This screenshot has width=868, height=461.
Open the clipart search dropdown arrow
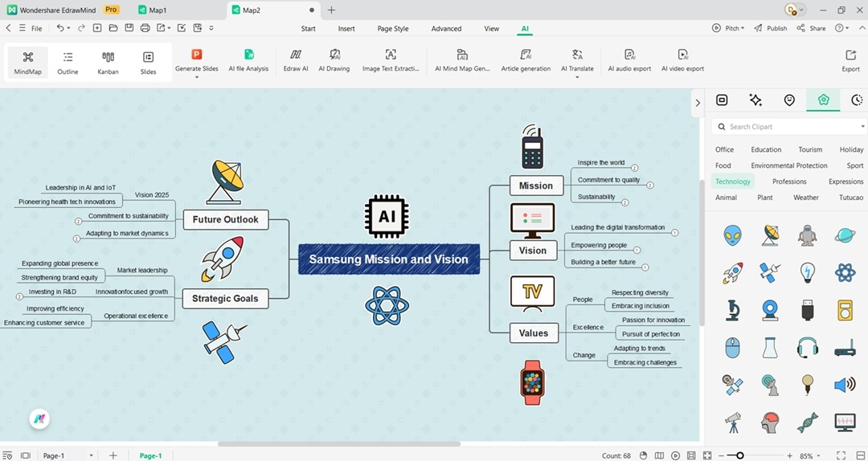pyautogui.click(x=862, y=127)
